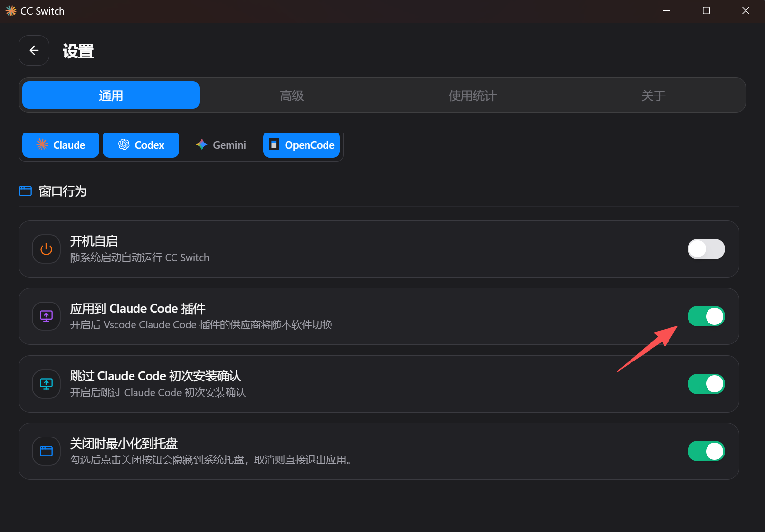Select the Claude app button
Viewport: 765px width, 532px height.
pos(61,145)
